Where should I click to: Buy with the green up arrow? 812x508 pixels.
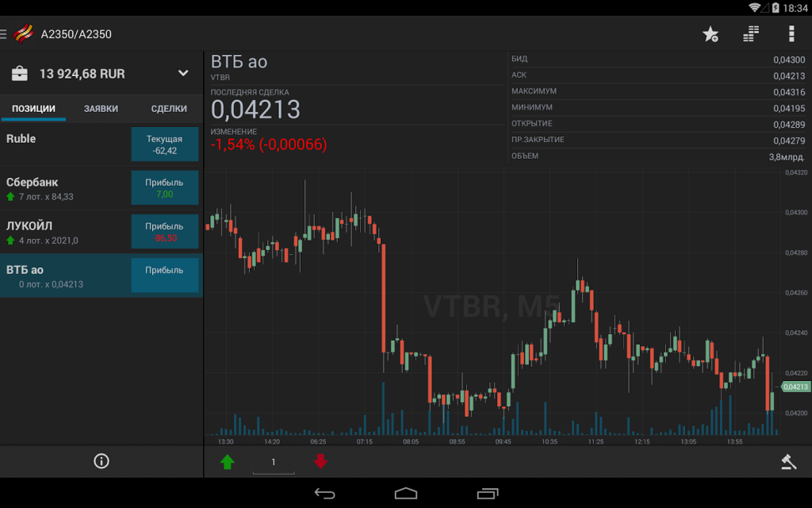point(228,461)
